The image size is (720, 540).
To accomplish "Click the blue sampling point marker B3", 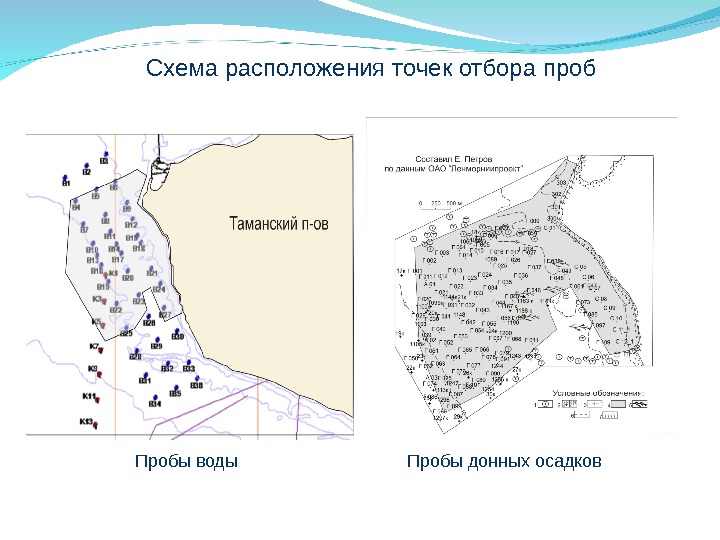I will pyautogui.click(x=106, y=154).
